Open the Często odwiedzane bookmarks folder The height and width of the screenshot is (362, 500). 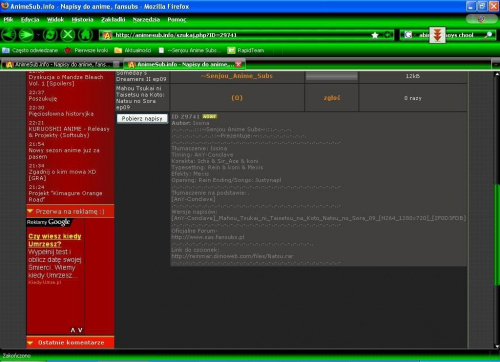(x=30, y=50)
